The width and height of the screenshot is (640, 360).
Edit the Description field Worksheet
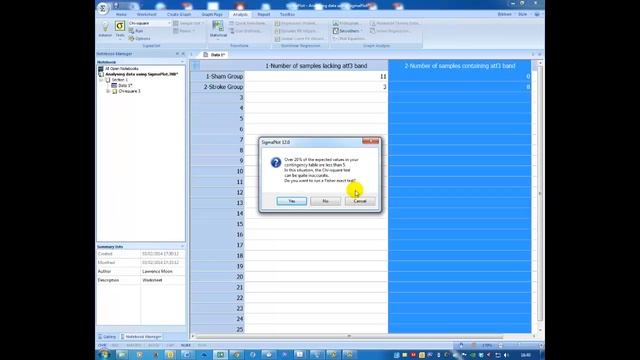coord(162,280)
